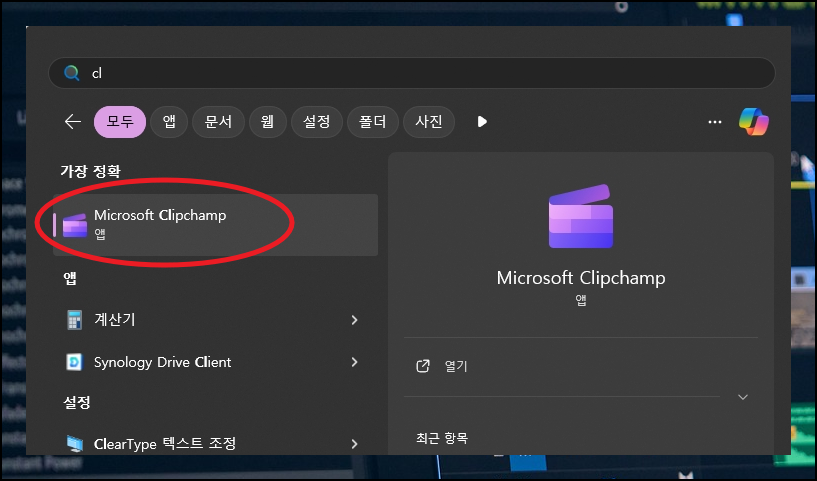Expand the 계산기 result chevron
This screenshot has height=481, width=817.
[354, 319]
